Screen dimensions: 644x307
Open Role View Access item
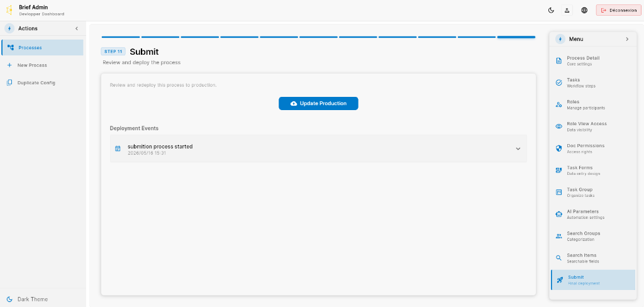click(x=593, y=126)
